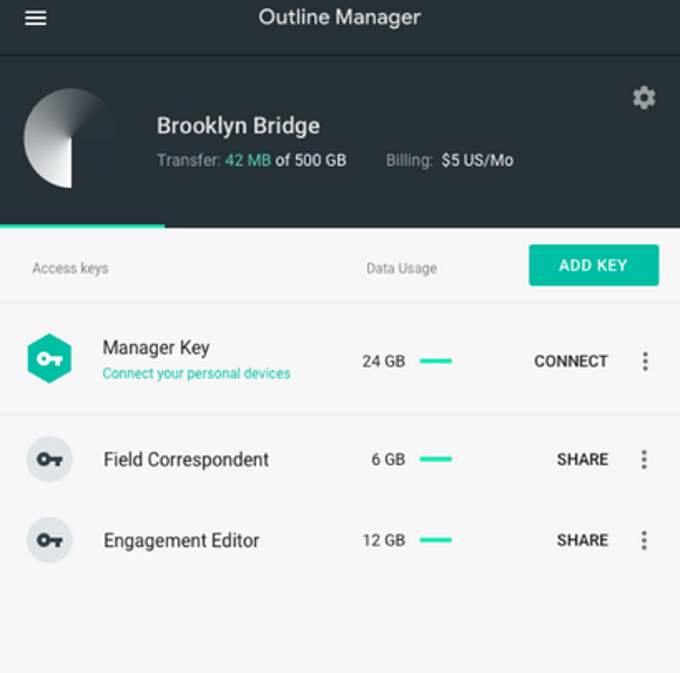The image size is (680, 673).
Task: Click the Engagement Editor usage bar
Action: pyautogui.click(x=436, y=540)
